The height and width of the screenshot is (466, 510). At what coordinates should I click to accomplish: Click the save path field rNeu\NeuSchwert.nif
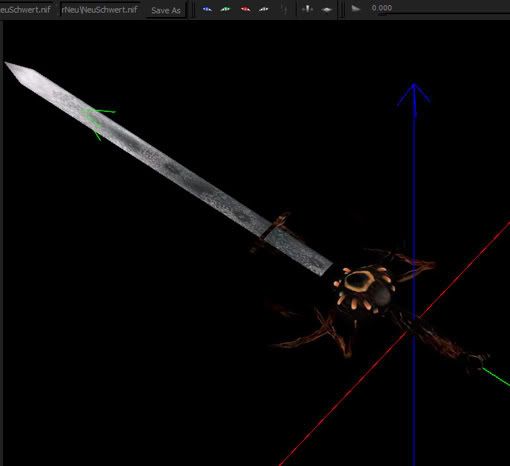[x=101, y=9]
